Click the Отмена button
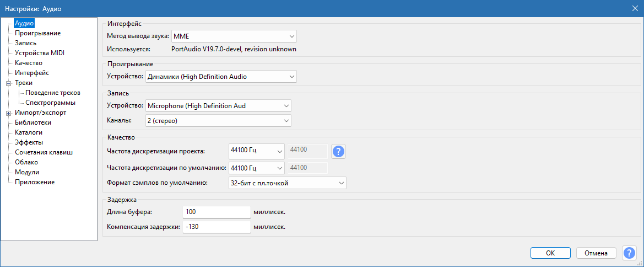644x267 pixels. point(597,253)
